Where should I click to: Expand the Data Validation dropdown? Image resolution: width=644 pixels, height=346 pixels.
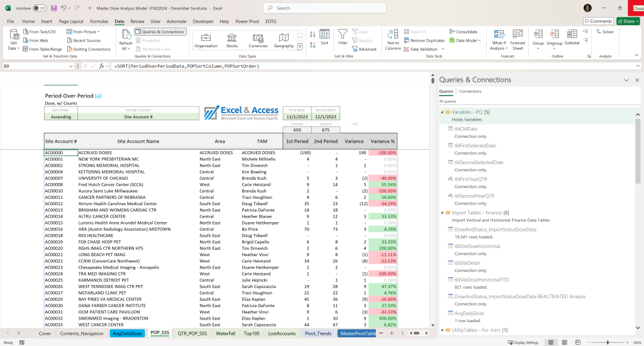pyautogui.click(x=443, y=49)
